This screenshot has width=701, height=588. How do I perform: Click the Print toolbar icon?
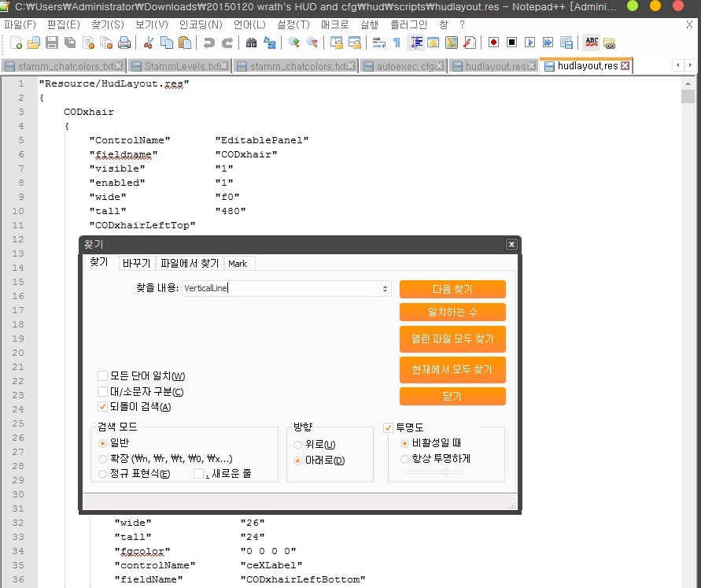tap(124, 43)
